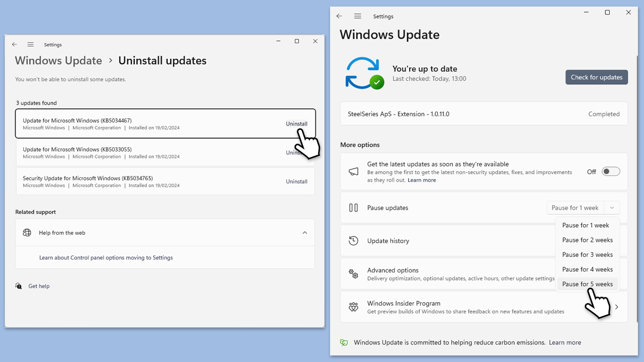Close the Windows Update window
The height and width of the screenshot is (362, 644).
pyautogui.click(x=628, y=13)
